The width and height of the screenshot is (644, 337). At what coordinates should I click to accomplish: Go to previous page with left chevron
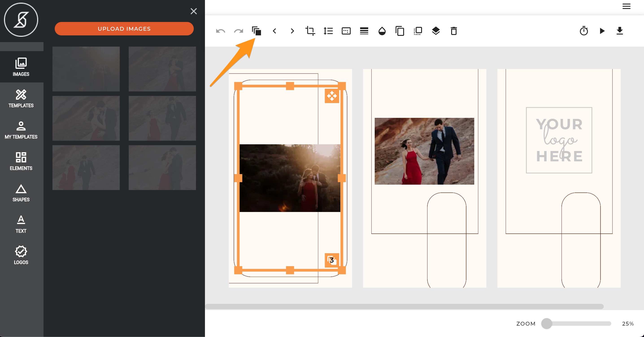pyautogui.click(x=274, y=31)
